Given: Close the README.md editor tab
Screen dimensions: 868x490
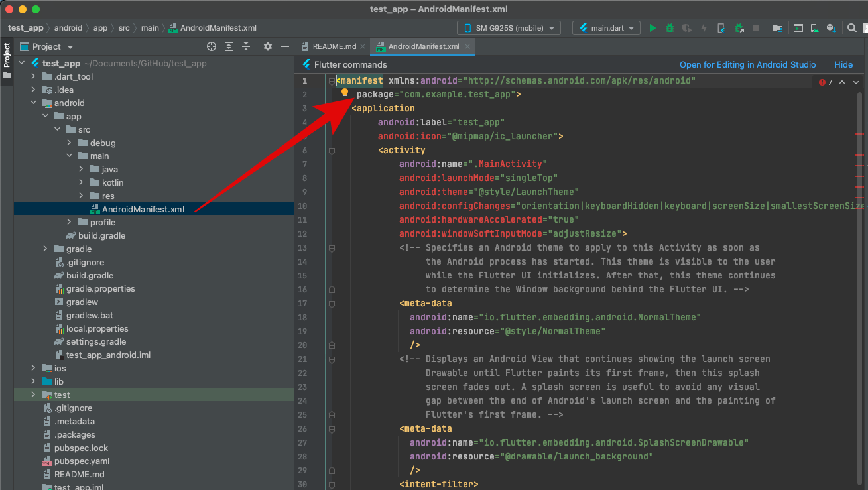Looking at the screenshot, I should [363, 46].
